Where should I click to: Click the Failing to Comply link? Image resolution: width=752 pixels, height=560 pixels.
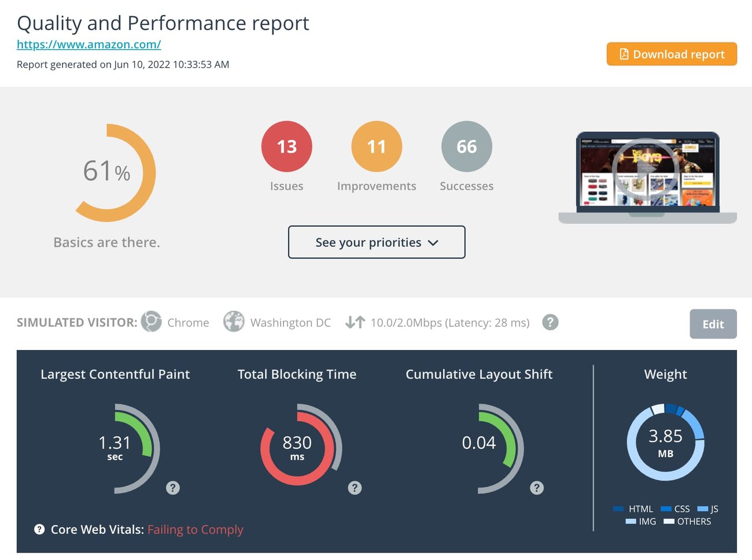coord(196,529)
